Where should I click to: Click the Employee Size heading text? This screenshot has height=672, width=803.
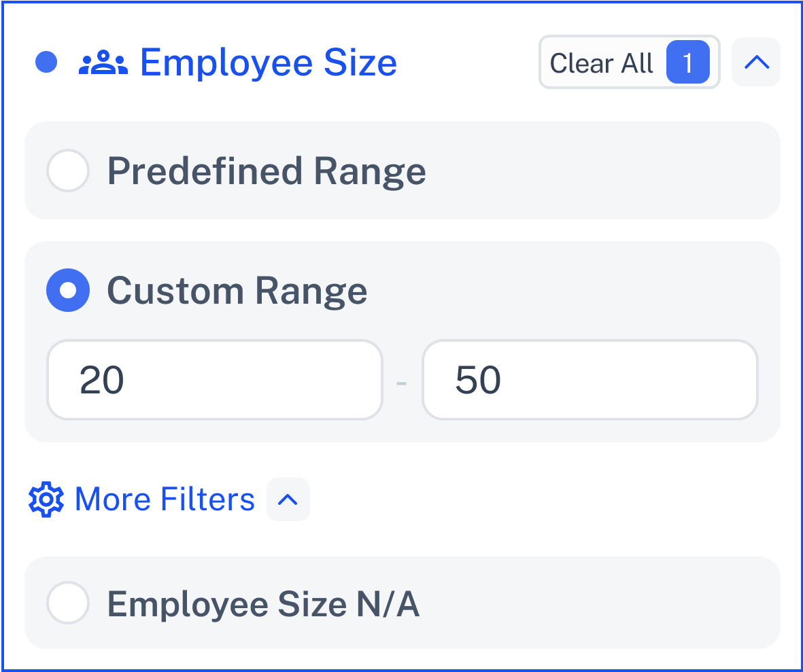(268, 63)
